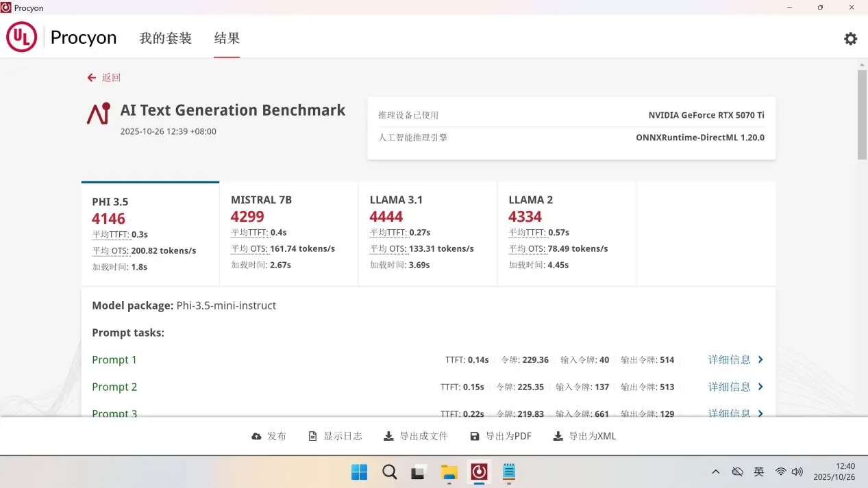Click the export PDF save icon
This screenshot has height=488, width=868.
475,436
